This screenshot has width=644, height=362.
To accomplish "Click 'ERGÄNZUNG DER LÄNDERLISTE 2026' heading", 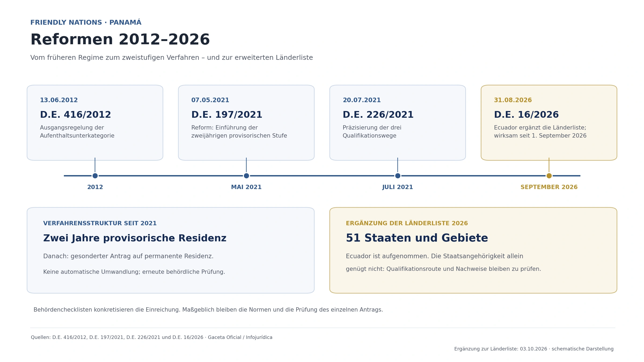I will [407, 223].
